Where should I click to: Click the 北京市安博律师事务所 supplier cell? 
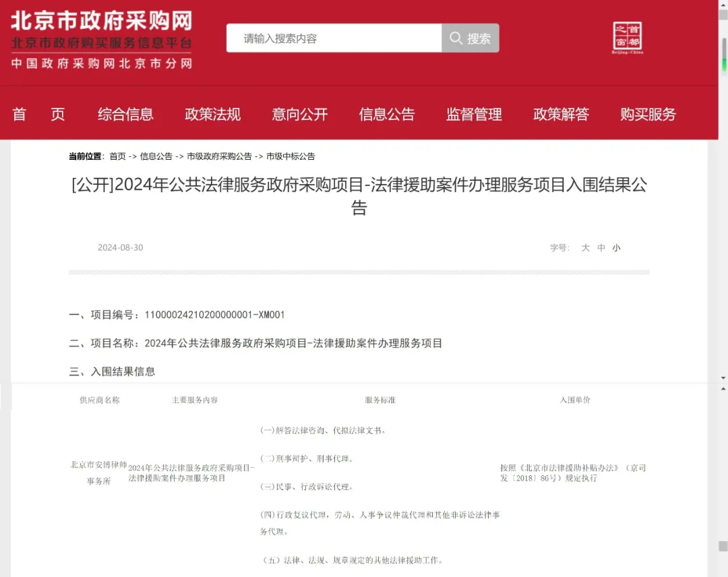tap(98, 473)
